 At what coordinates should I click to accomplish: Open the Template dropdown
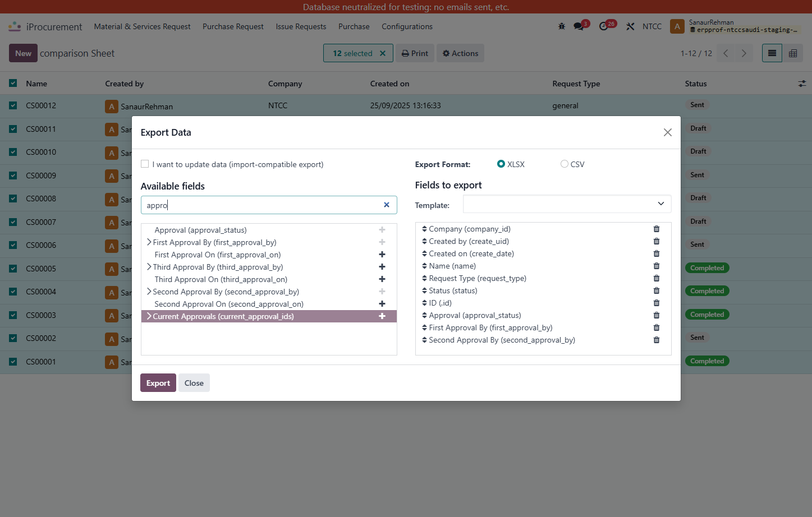(x=567, y=204)
